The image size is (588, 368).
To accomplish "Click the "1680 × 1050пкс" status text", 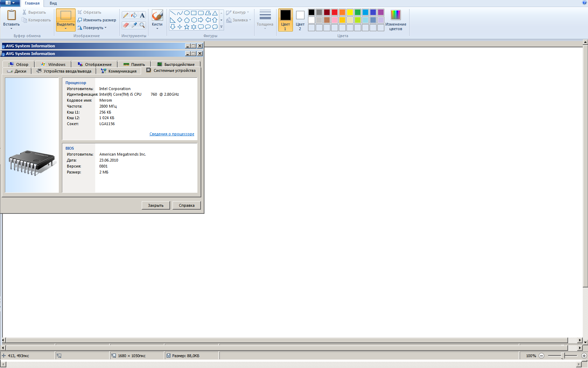I will [132, 356].
